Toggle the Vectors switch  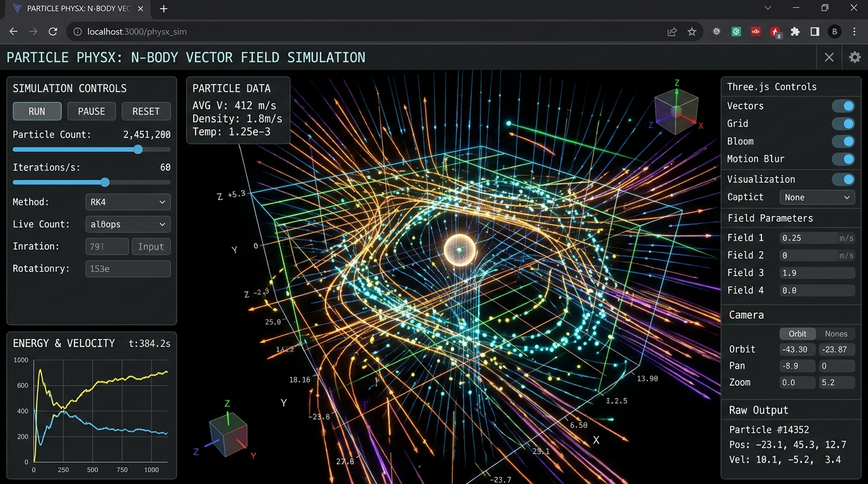pyautogui.click(x=843, y=106)
